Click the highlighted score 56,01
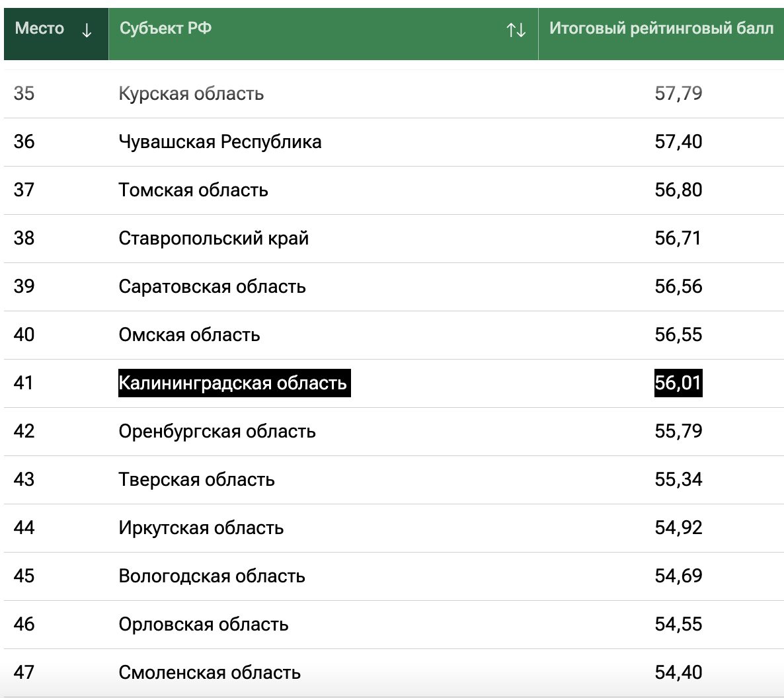The width and height of the screenshot is (784, 698). click(x=678, y=383)
